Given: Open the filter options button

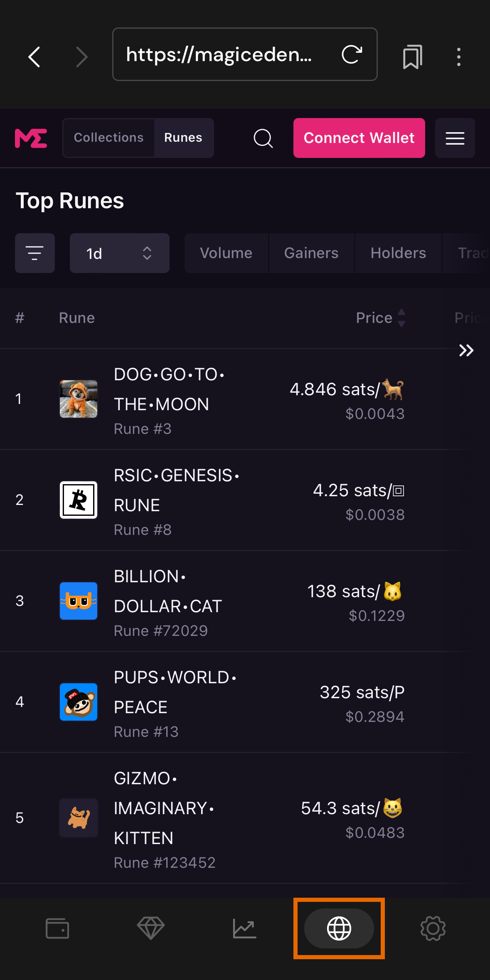Looking at the screenshot, I should click(35, 253).
